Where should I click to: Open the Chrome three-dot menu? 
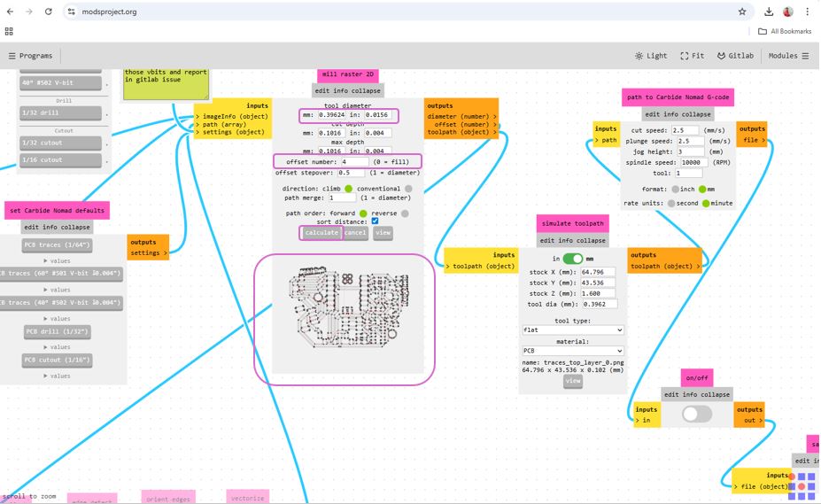coord(808,12)
